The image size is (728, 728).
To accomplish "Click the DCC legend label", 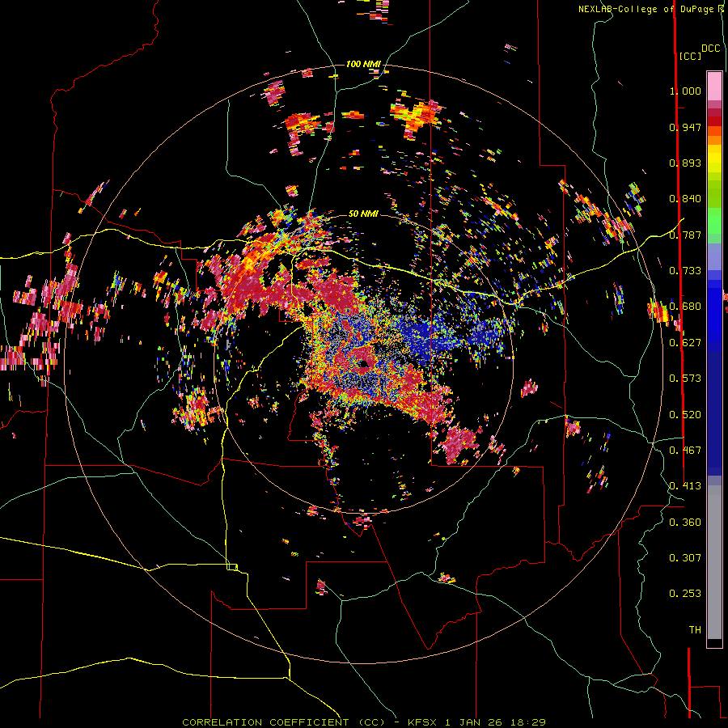I will pyautogui.click(x=711, y=49).
